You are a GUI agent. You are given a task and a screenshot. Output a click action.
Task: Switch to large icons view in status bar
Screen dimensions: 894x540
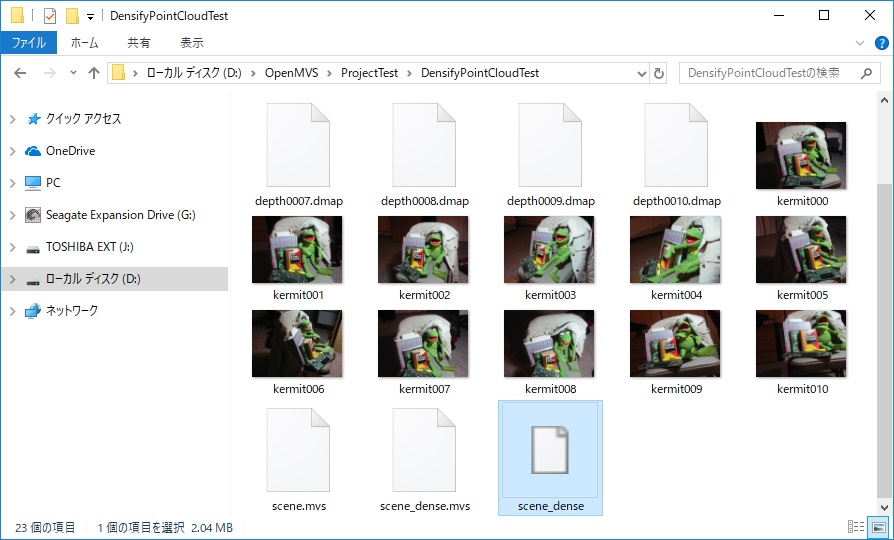(879, 527)
